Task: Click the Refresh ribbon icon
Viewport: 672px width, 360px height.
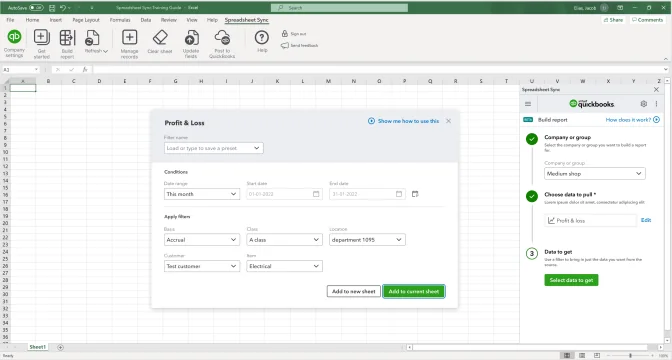Action: (92, 38)
